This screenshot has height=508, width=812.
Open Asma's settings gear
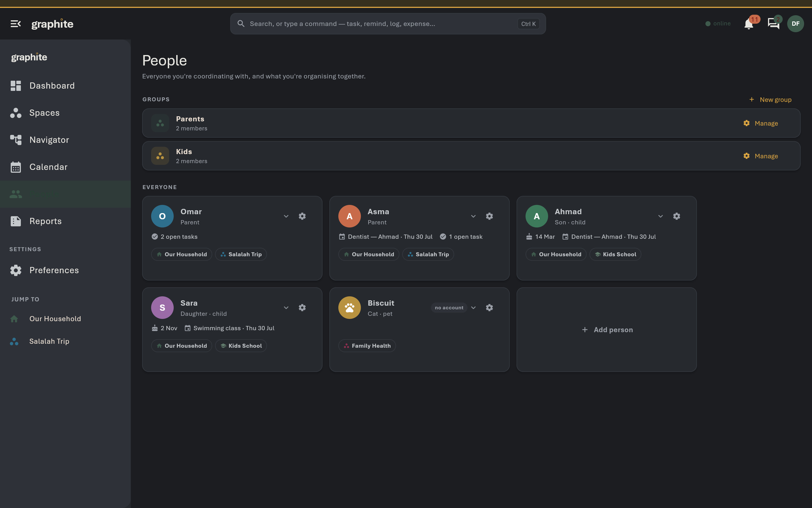pos(489,216)
